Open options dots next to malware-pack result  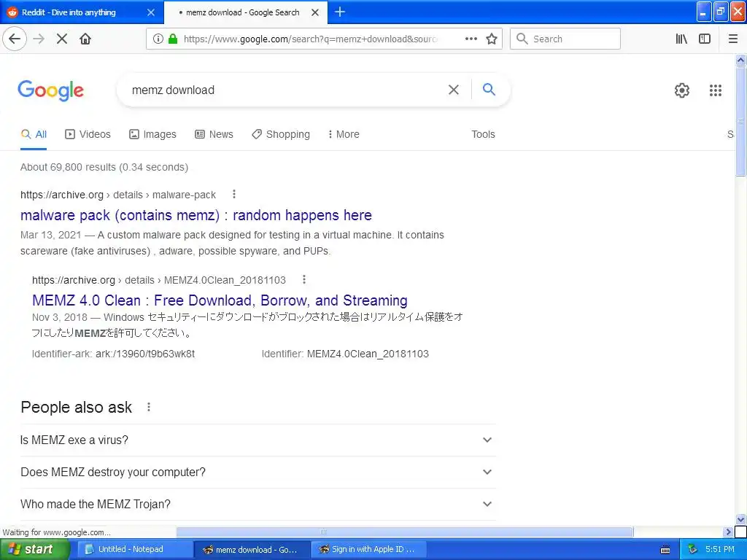click(x=234, y=194)
